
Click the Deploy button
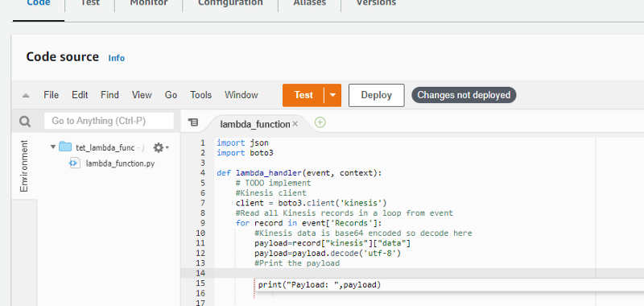tap(376, 95)
